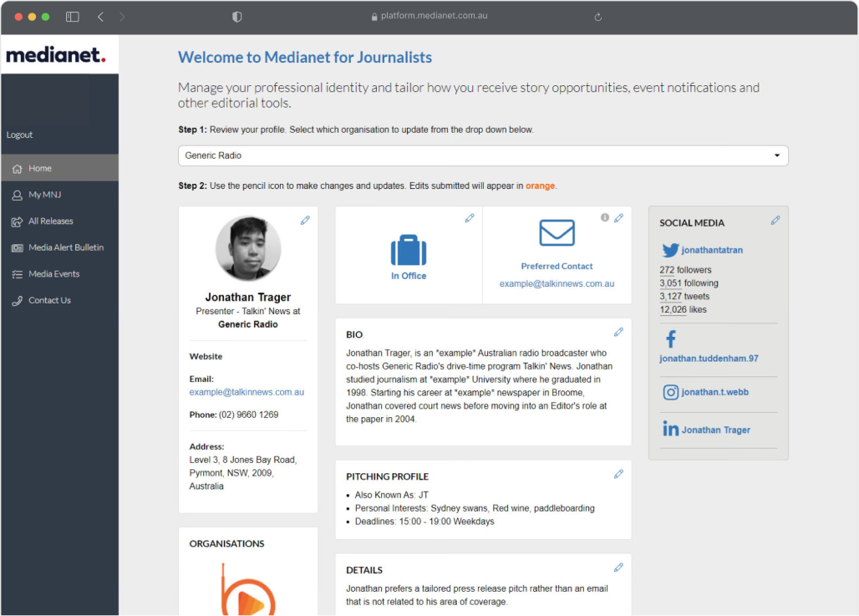This screenshot has width=859, height=616.
Task: Toggle the browser sidebar button
Action: click(x=73, y=17)
